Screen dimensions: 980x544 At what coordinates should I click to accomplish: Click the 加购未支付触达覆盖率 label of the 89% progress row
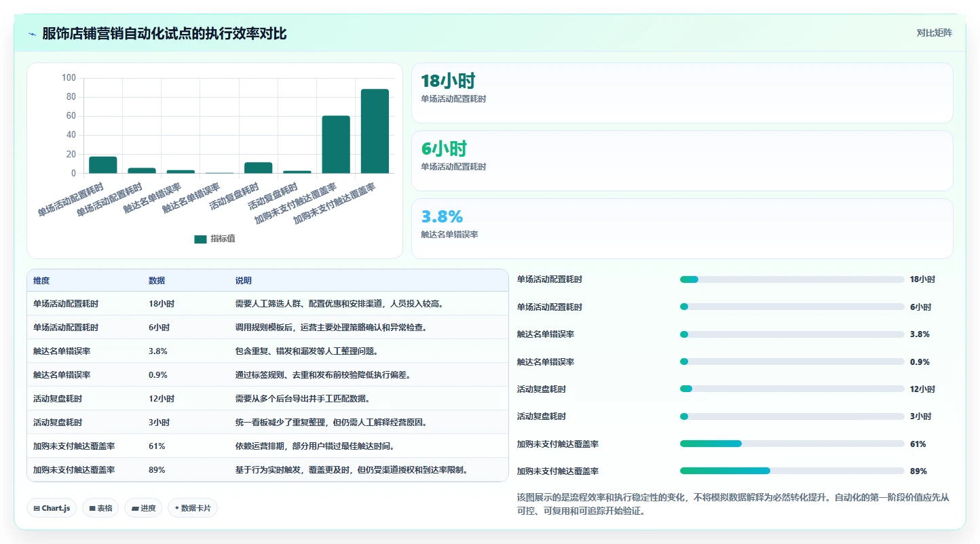point(558,471)
